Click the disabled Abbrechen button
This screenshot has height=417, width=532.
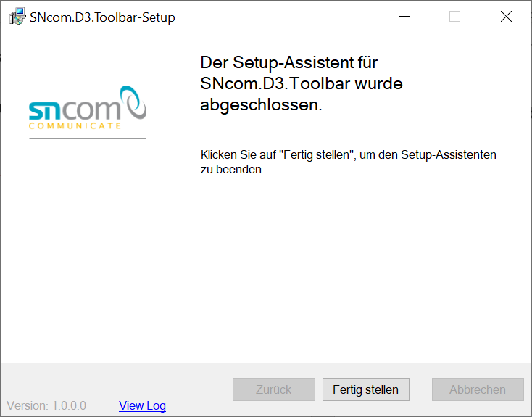tap(478, 389)
